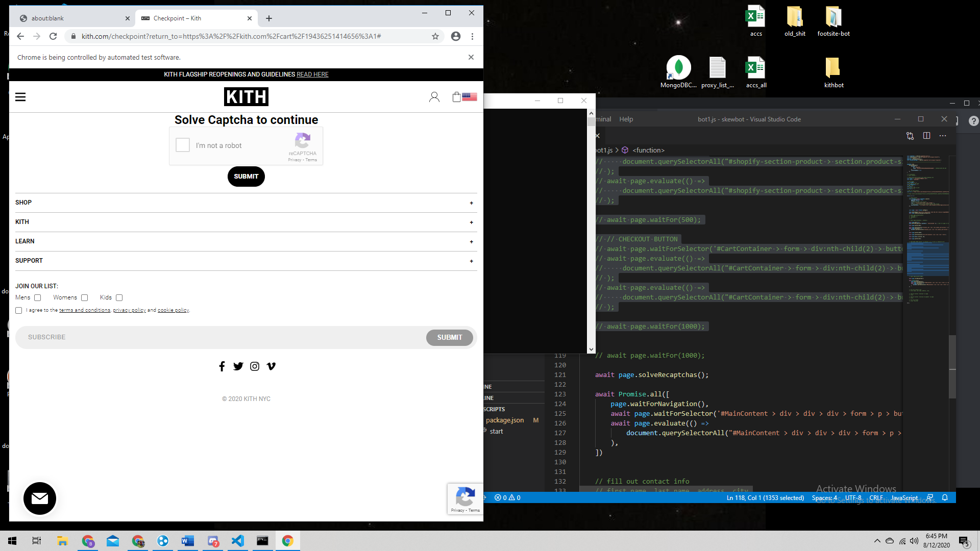980x551 pixels.
Task: Open Kith's Twitter page icon
Action: [x=238, y=366]
